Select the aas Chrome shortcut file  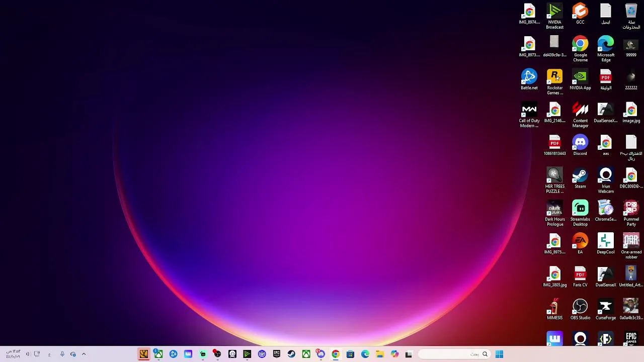(606, 145)
